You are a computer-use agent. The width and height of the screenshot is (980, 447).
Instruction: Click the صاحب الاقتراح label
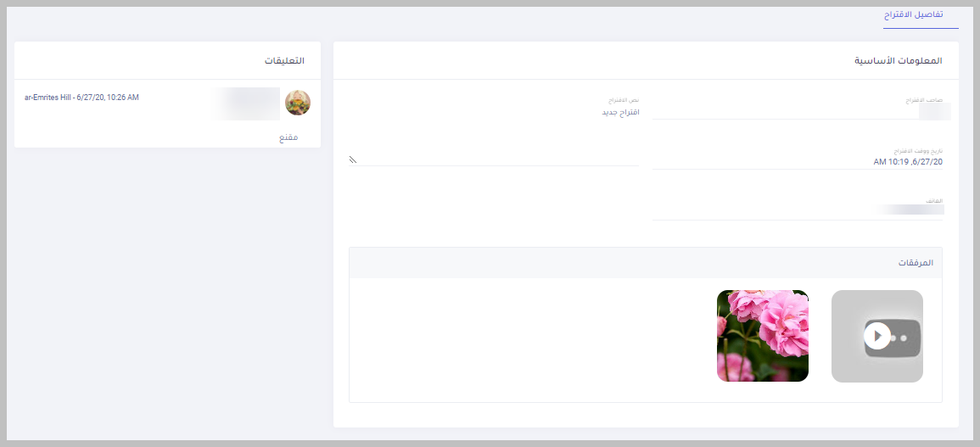pos(924,100)
